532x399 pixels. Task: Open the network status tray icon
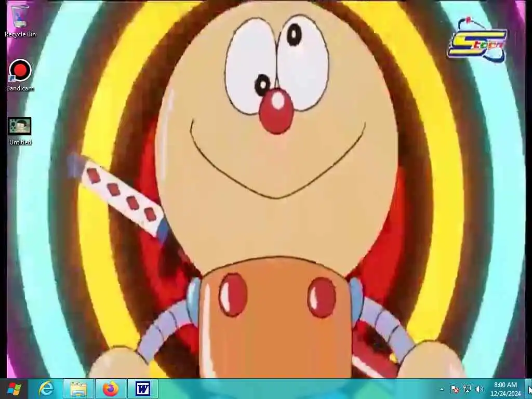(467, 389)
